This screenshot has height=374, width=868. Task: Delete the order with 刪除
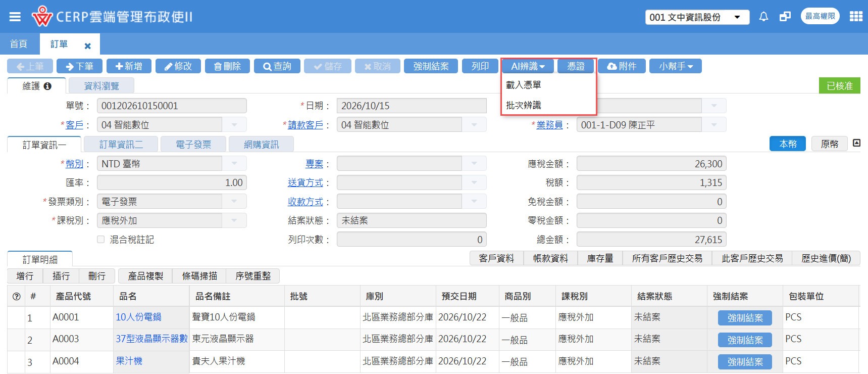tap(227, 66)
